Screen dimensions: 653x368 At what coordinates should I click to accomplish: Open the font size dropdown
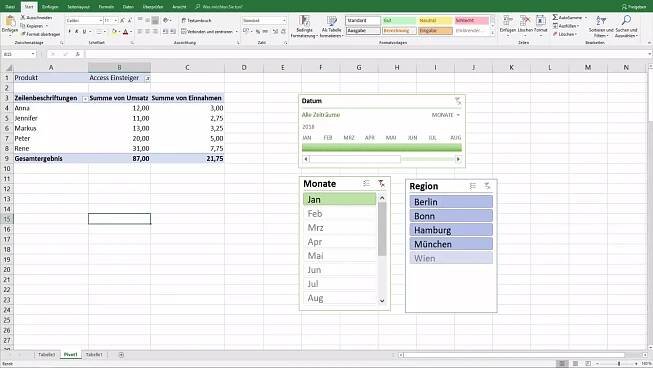click(115, 20)
